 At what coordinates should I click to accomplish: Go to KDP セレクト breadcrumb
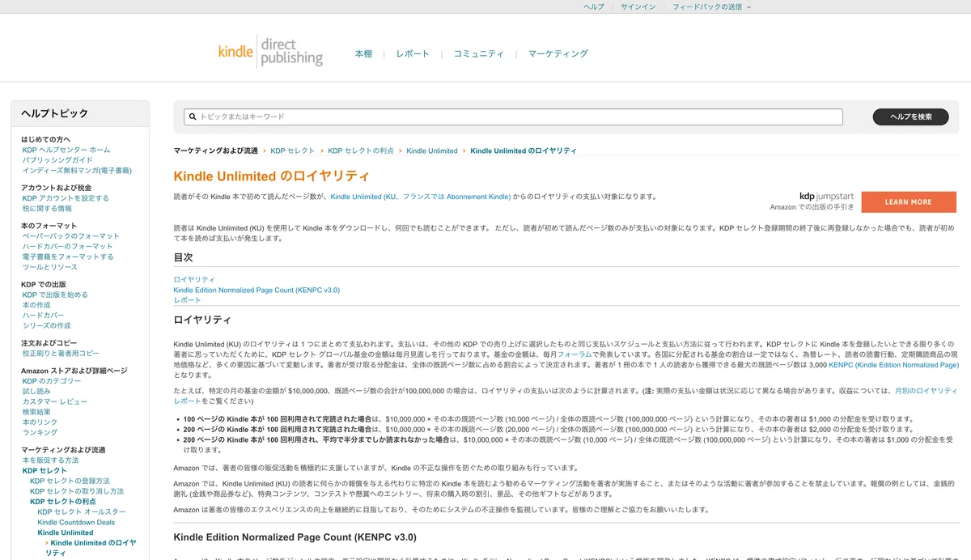[293, 151]
